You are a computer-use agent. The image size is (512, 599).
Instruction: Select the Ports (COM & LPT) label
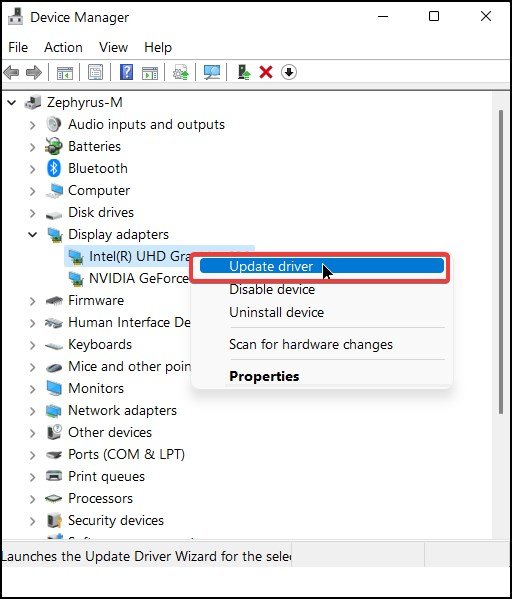pyautogui.click(x=126, y=455)
